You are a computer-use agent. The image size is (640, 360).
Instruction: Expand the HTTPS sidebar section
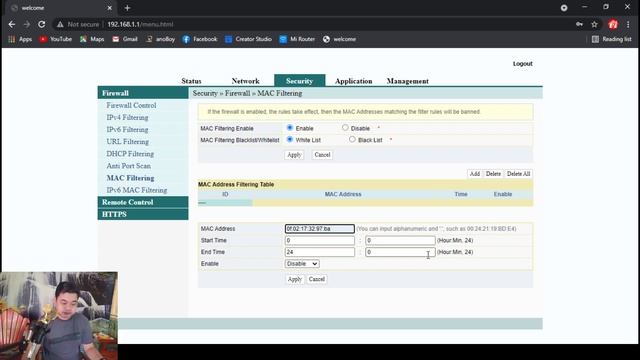coord(143,214)
